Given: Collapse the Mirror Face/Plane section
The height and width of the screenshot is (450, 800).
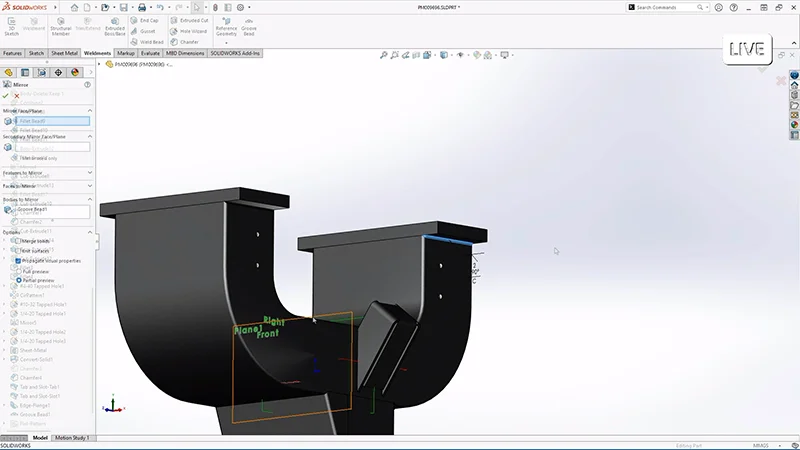Looking at the screenshot, I should (90, 110).
